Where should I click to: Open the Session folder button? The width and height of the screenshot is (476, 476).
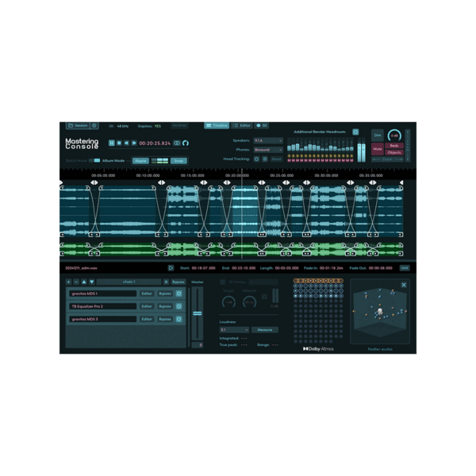78,125
